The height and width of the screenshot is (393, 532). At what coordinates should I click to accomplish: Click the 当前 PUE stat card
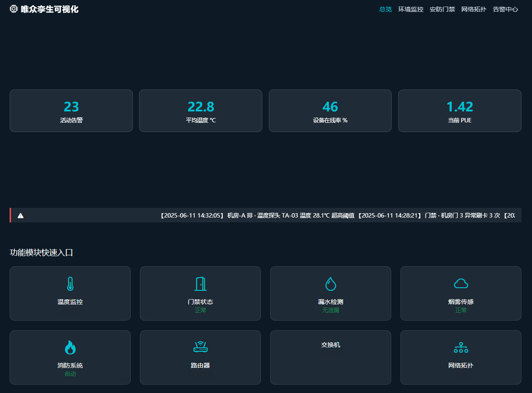click(460, 111)
